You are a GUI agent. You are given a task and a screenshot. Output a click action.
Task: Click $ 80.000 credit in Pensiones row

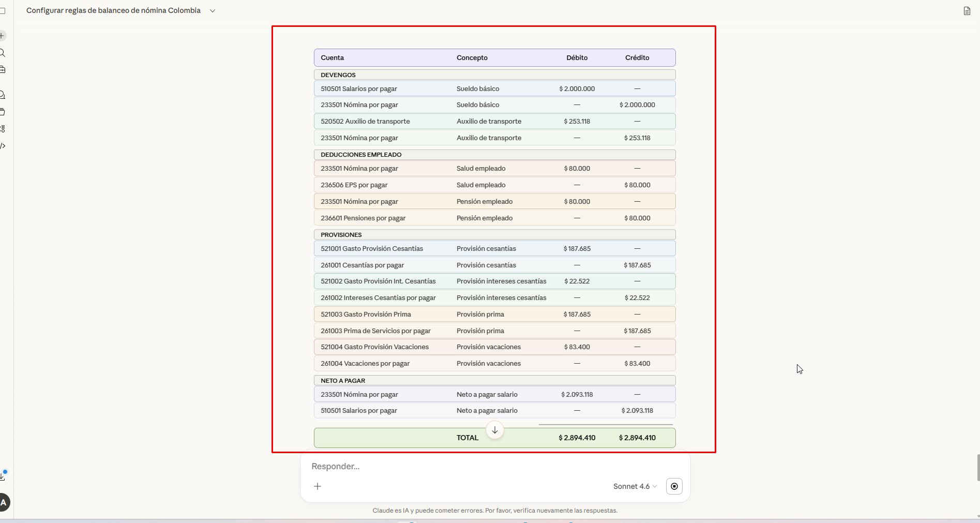click(x=637, y=218)
